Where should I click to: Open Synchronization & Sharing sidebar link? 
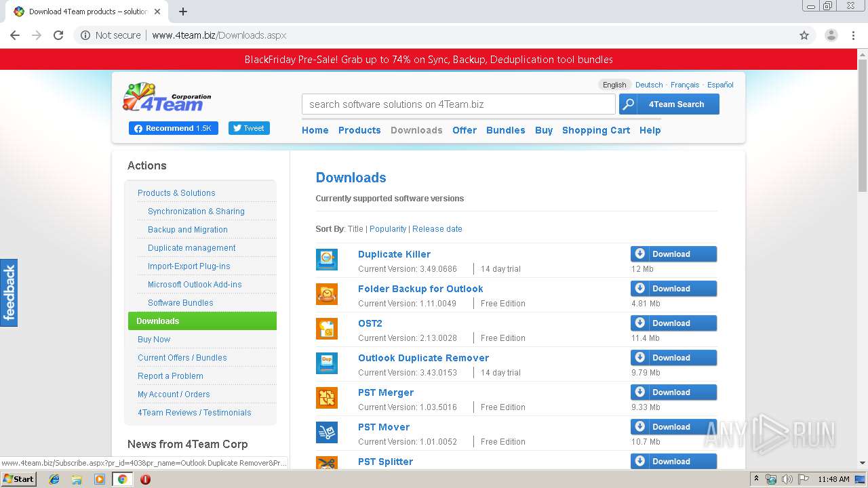196,211
